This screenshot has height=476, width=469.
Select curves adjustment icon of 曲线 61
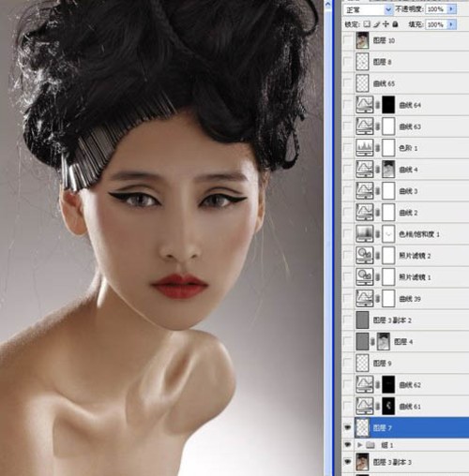[x=365, y=407]
